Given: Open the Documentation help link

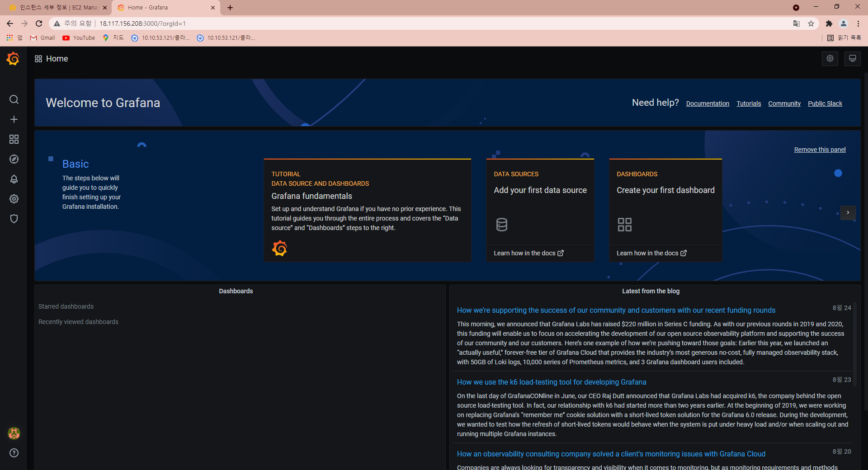Looking at the screenshot, I should click(708, 103).
